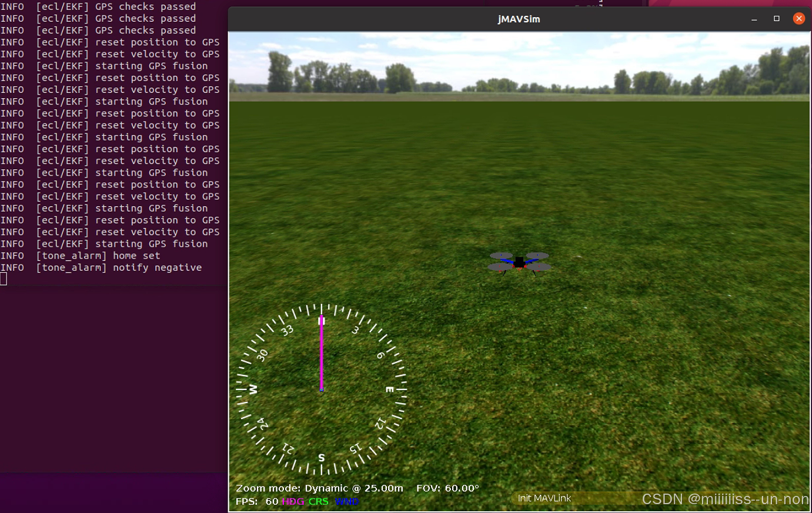
Task: Click the W marker on the compass
Action: coord(253,389)
